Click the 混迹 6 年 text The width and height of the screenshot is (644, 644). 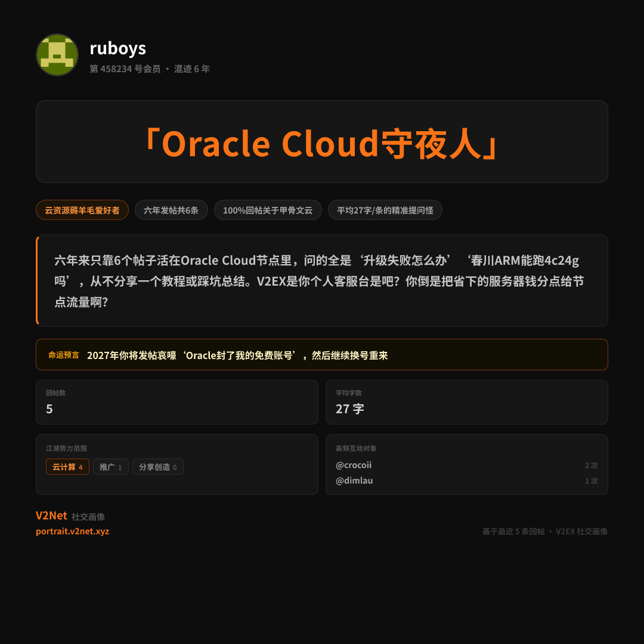(192, 69)
